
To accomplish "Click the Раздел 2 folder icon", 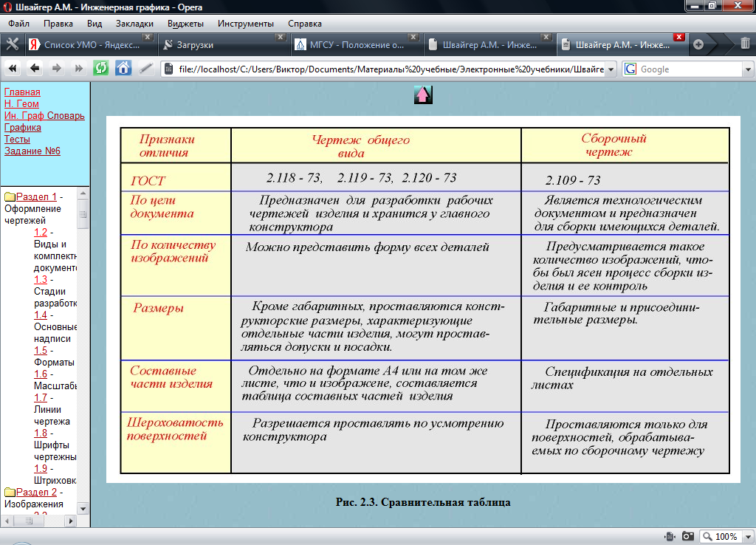I will (x=10, y=493).
